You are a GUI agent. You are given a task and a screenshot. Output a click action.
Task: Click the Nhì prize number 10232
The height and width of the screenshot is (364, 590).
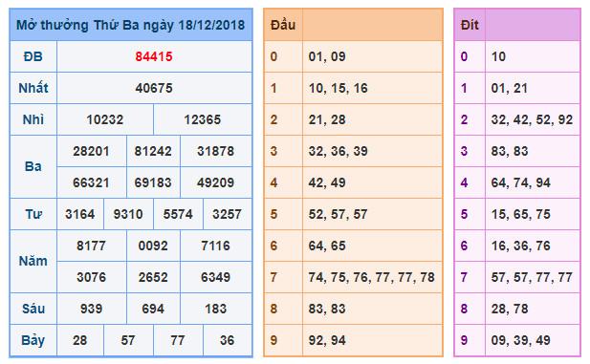105,120
